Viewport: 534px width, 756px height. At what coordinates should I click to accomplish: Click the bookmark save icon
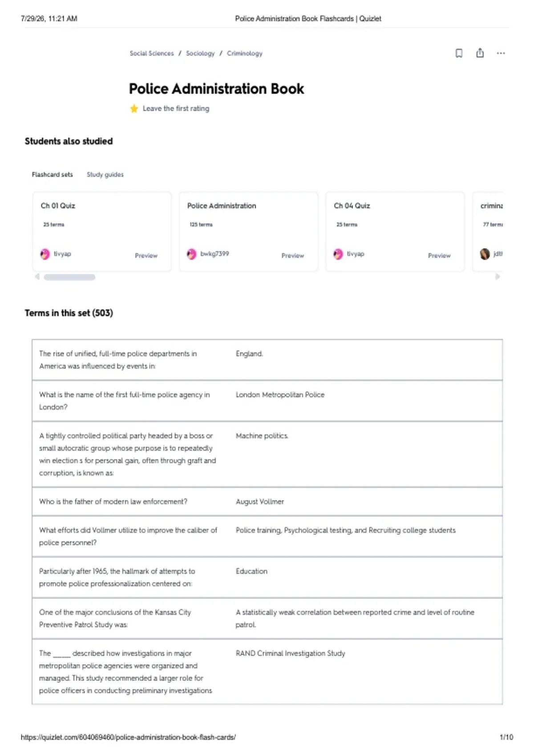click(459, 53)
